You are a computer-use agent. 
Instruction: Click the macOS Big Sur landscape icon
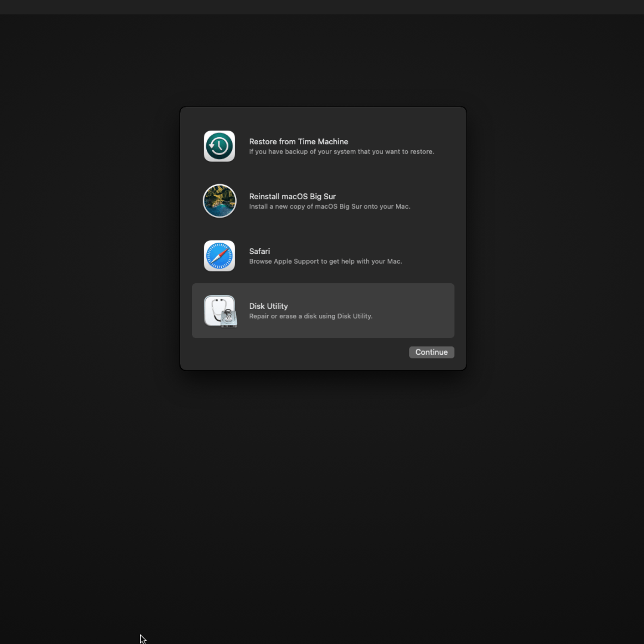click(x=219, y=201)
